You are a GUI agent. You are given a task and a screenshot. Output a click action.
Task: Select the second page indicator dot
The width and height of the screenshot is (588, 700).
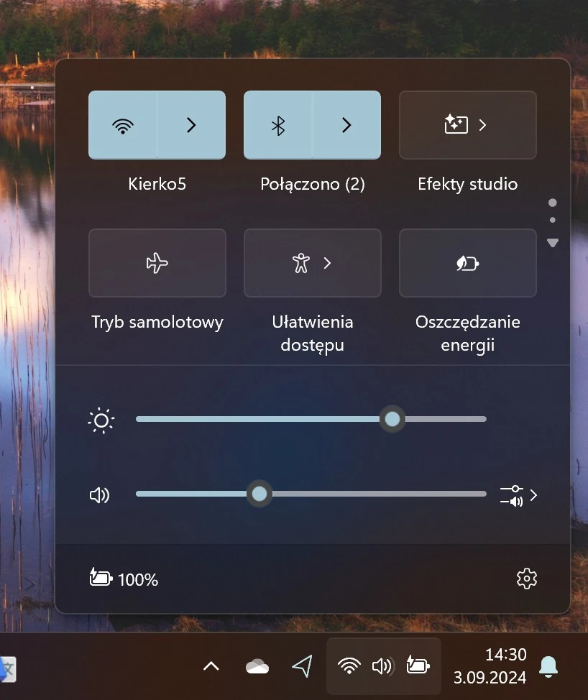tap(553, 220)
